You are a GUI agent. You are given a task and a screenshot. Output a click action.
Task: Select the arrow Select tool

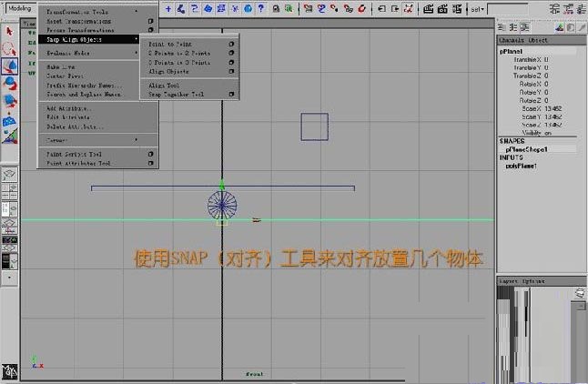coord(9,31)
